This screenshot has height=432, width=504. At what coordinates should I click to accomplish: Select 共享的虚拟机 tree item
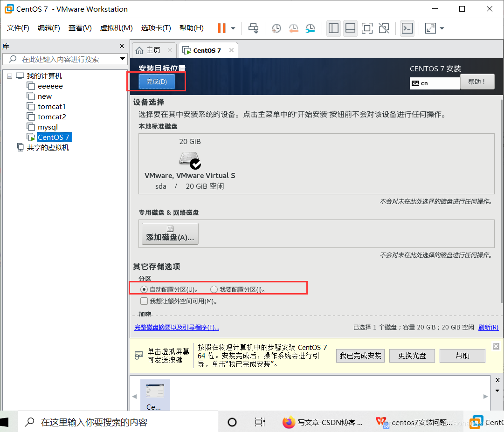coord(48,148)
